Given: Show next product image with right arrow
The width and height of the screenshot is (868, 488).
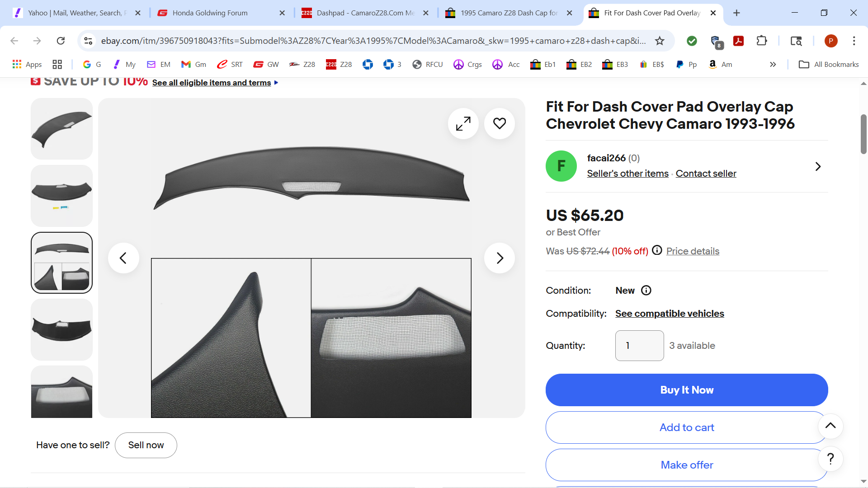Looking at the screenshot, I should click(x=499, y=258).
